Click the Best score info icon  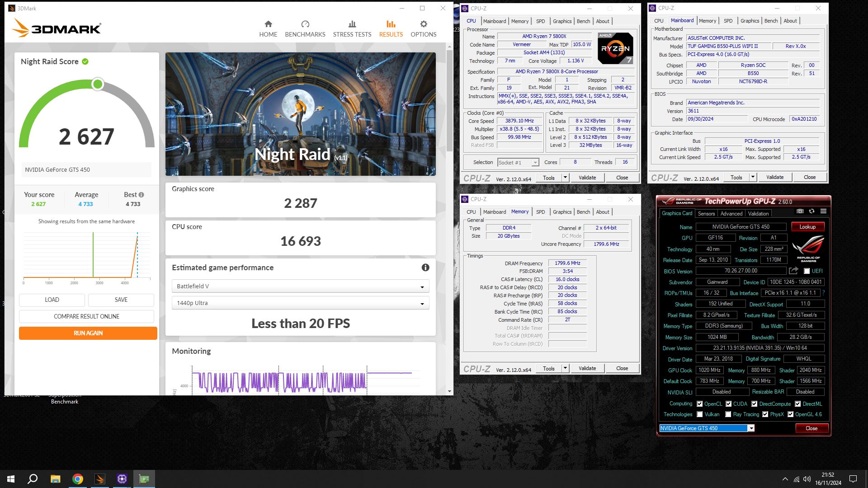tap(142, 195)
